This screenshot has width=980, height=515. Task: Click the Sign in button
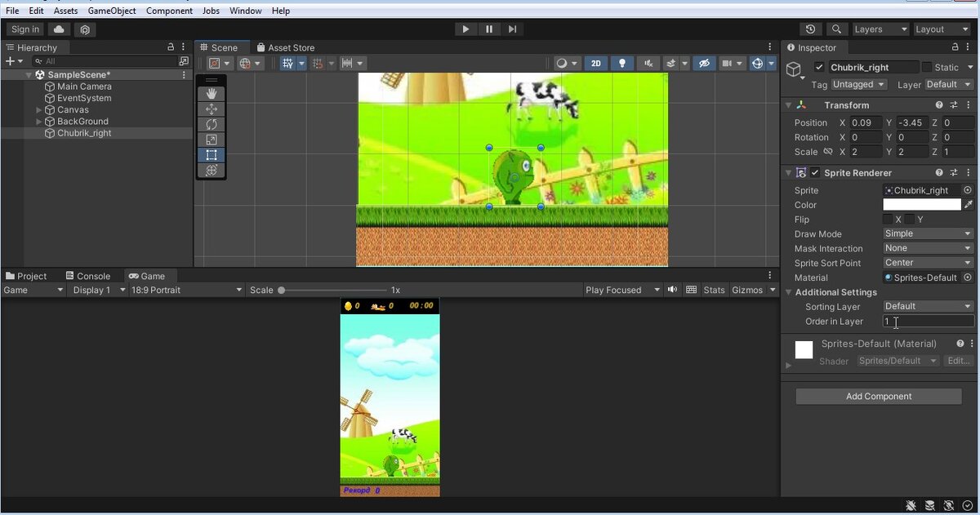[x=24, y=29]
